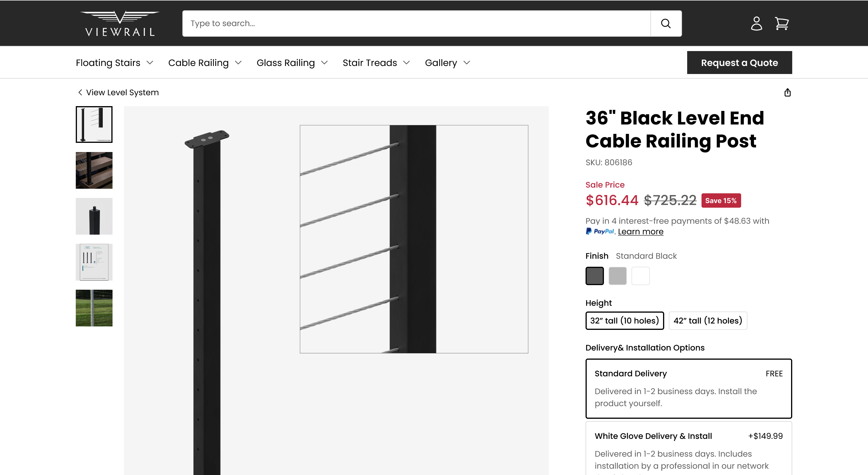Expand the Stair Treads menu
Screen dimensions: 868x475
[x=369, y=62]
